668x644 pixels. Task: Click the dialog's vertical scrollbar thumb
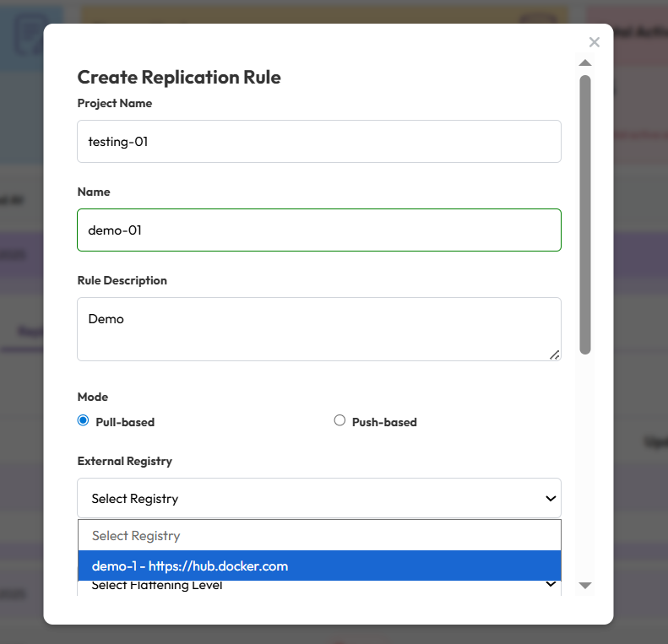point(585,214)
